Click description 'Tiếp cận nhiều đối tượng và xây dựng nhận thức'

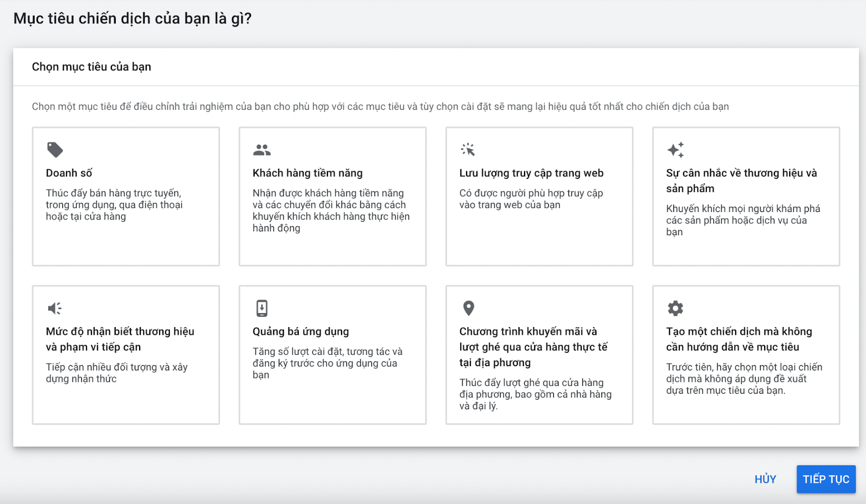[x=117, y=373]
